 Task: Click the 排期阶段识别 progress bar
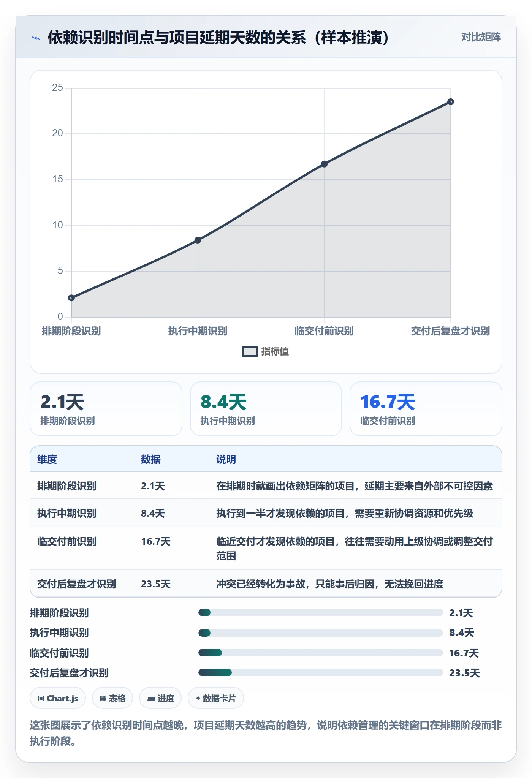tap(321, 612)
